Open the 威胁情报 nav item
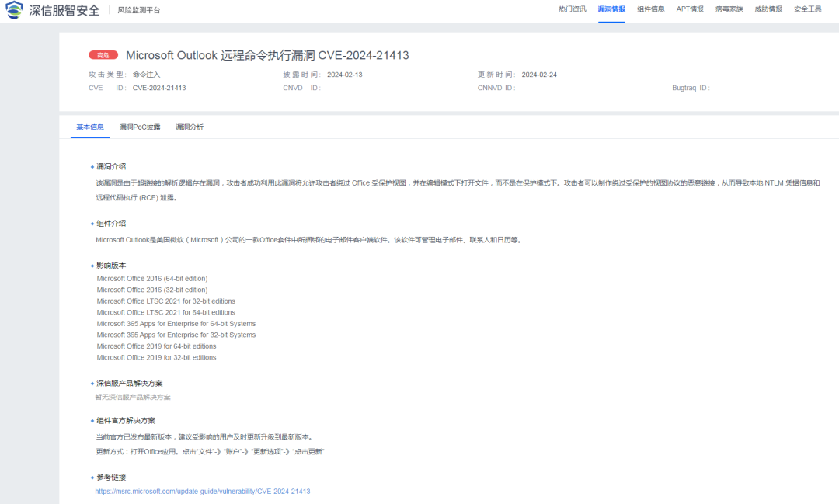This screenshot has height=504, width=839. pyautogui.click(x=768, y=9)
